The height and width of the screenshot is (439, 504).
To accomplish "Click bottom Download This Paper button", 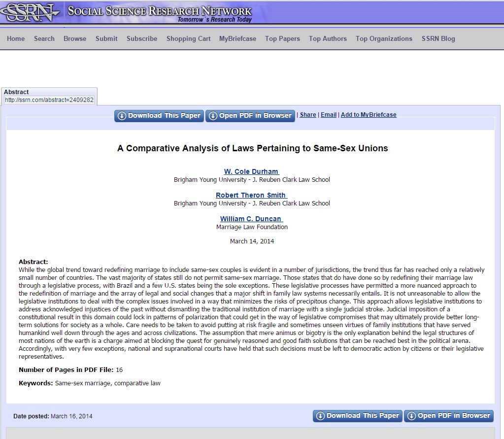I will [x=357, y=416].
